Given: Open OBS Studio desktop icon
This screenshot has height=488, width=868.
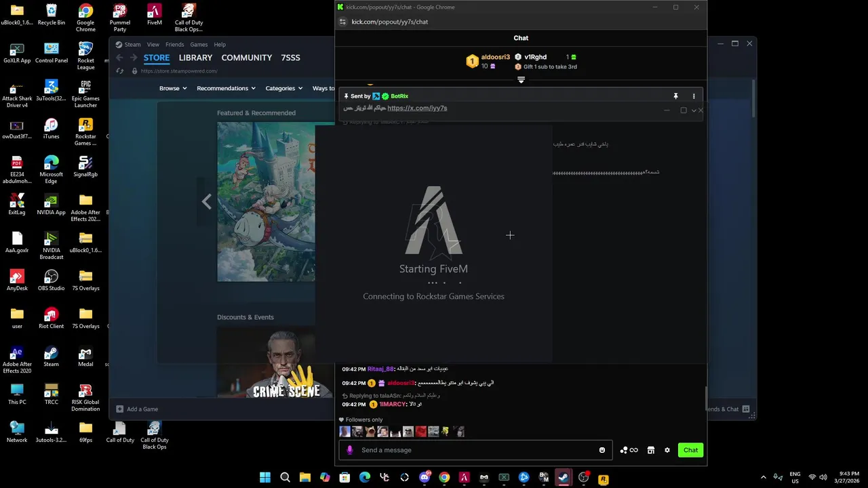Looking at the screenshot, I should tap(52, 280).
